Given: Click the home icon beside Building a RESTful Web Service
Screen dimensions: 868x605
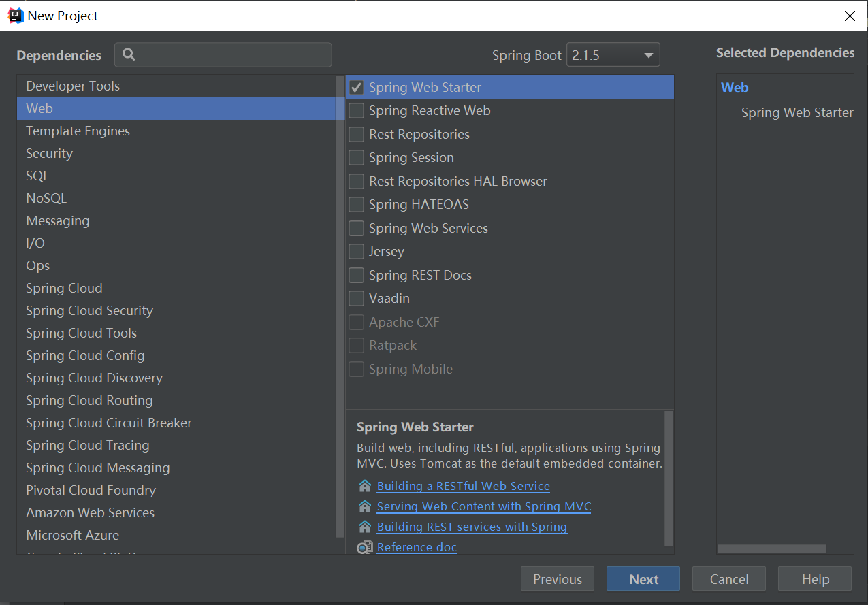Looking at the screenshot, I should (365, 486).
